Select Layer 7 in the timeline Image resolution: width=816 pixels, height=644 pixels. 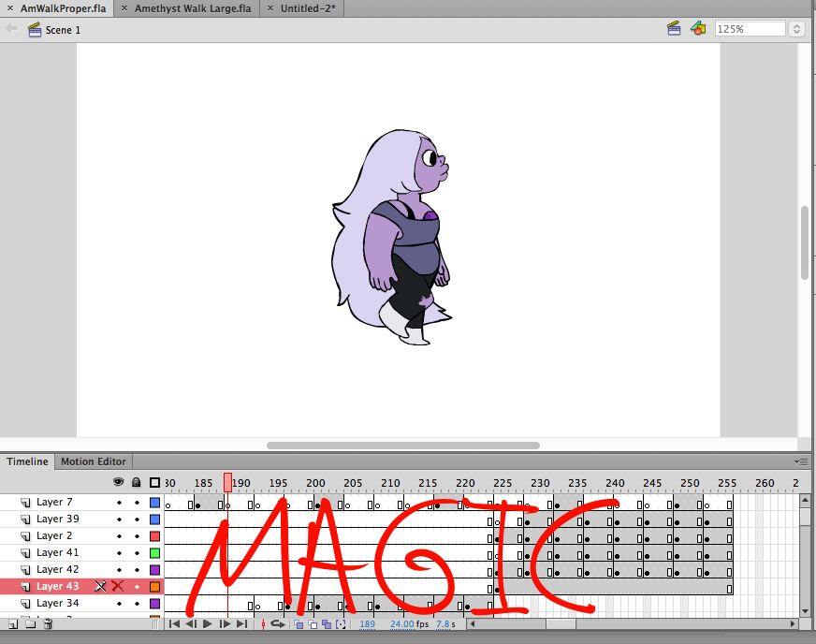[54, 503]
